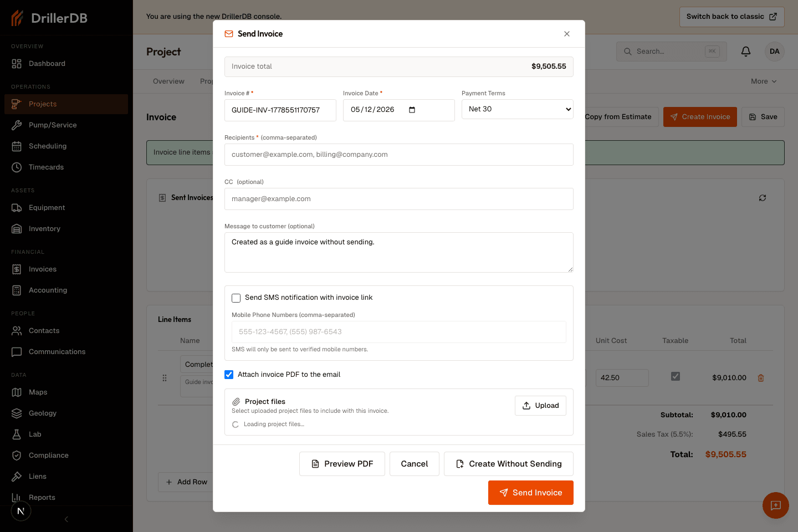Click Mobile Phone Numbers field
The height and width of the screenshot is (532, 798).
399,332
